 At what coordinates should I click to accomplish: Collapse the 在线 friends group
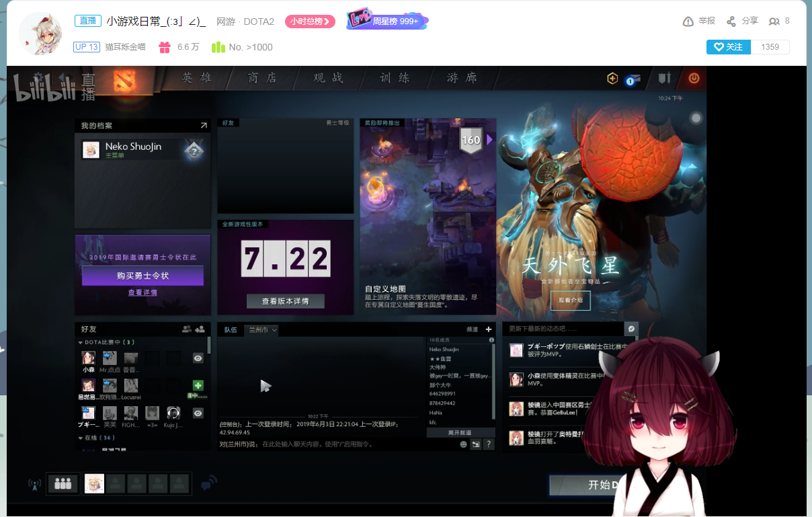point(81,438)
